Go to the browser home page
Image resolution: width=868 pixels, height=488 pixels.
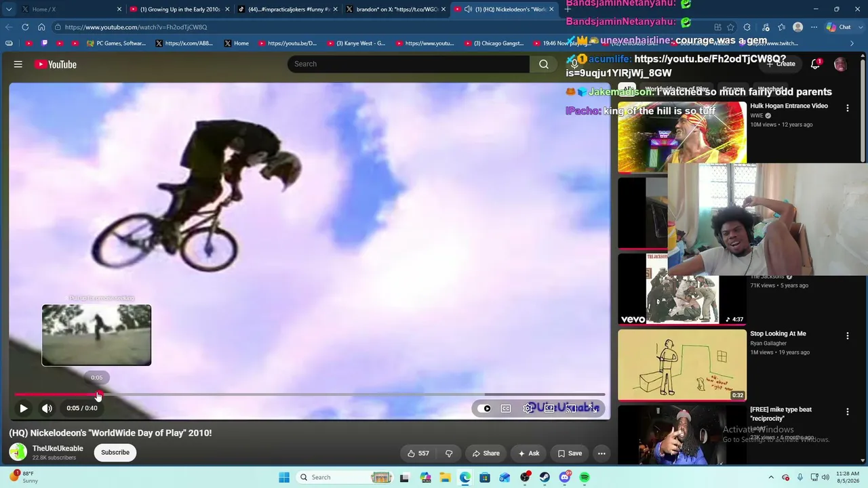pyautogui.click(x=41, y=27)
